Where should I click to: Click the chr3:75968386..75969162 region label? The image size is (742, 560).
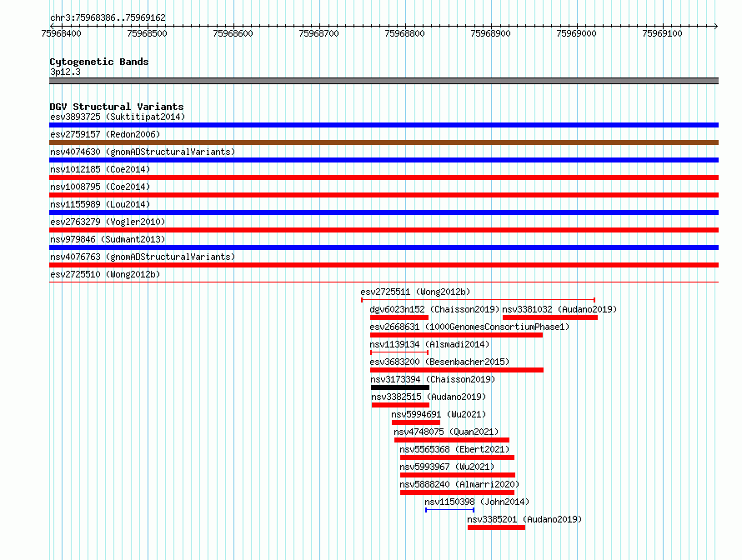pos(108,18)
